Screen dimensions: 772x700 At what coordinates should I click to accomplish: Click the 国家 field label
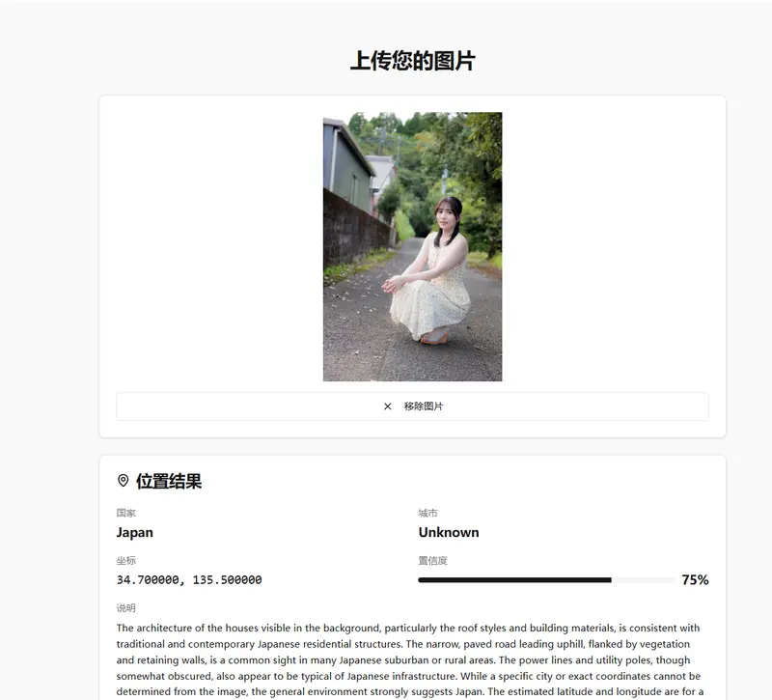point(126,513)
